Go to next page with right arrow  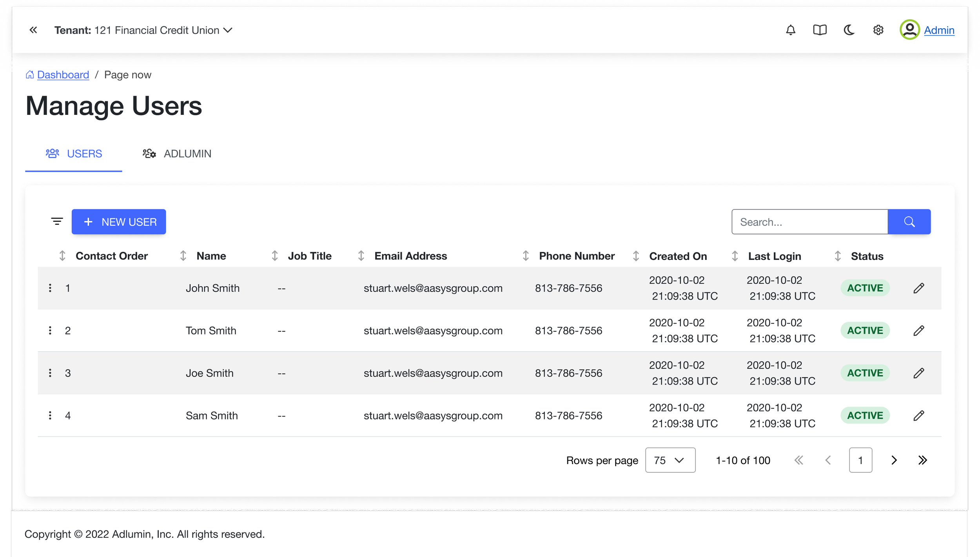pos(893,460)
